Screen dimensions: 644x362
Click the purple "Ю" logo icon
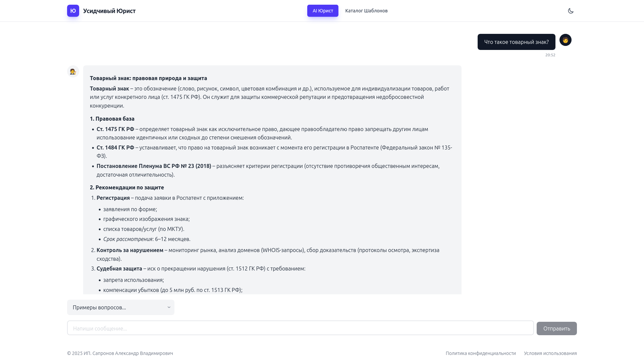click(x=73, y=10)
